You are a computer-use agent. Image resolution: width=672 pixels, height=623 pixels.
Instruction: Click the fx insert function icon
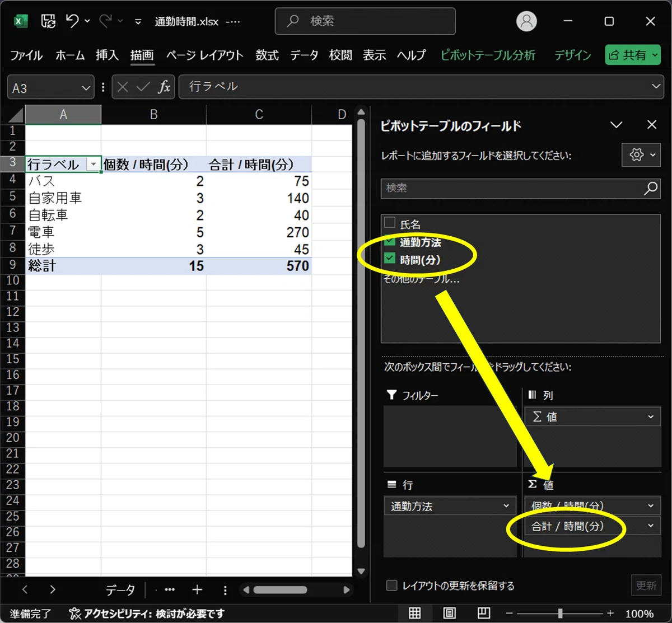click(x=164, y=87)
